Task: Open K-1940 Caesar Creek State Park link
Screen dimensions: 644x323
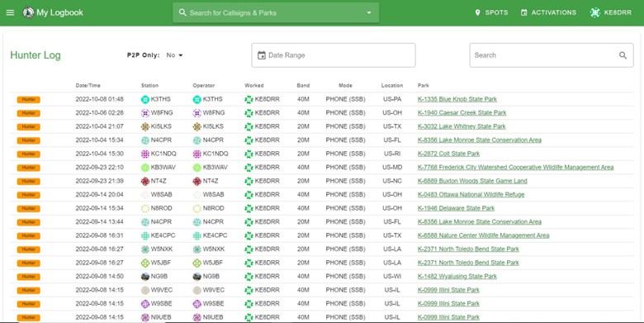Action: 462,112
